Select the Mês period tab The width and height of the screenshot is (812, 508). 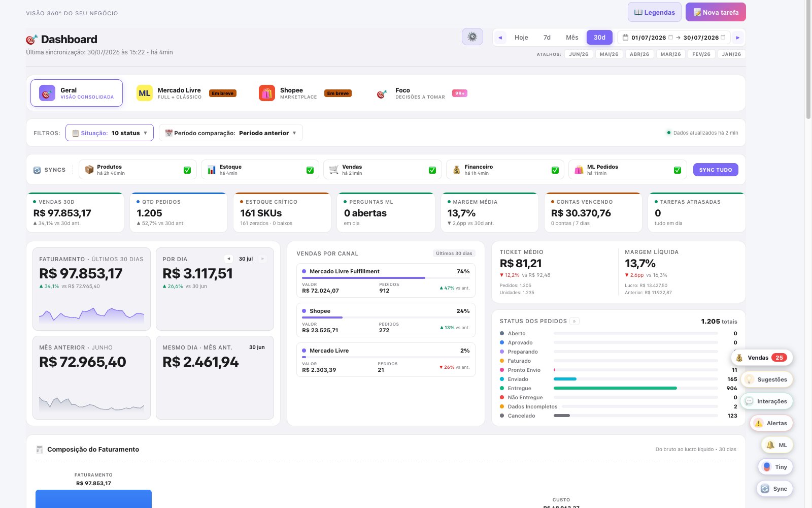tap(572, 38)
